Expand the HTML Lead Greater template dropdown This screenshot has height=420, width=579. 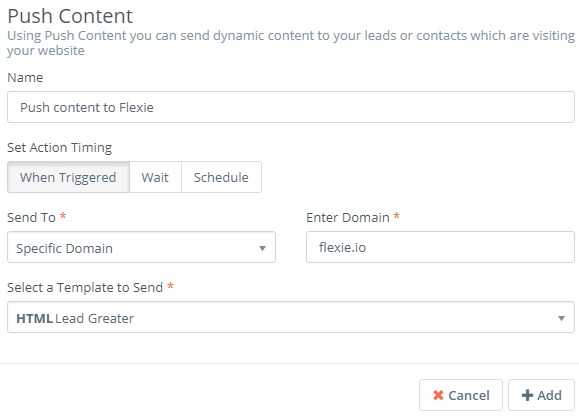291,317
